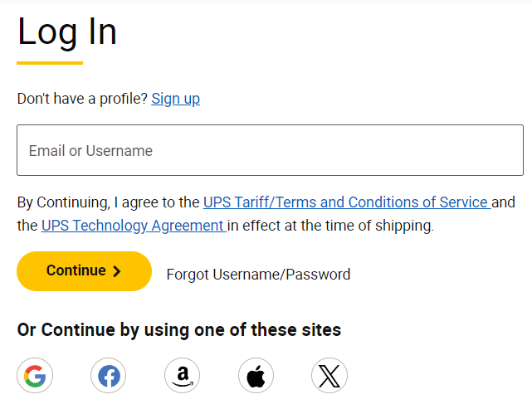
Task: Click the Log In heading
Action: (67, 32)
